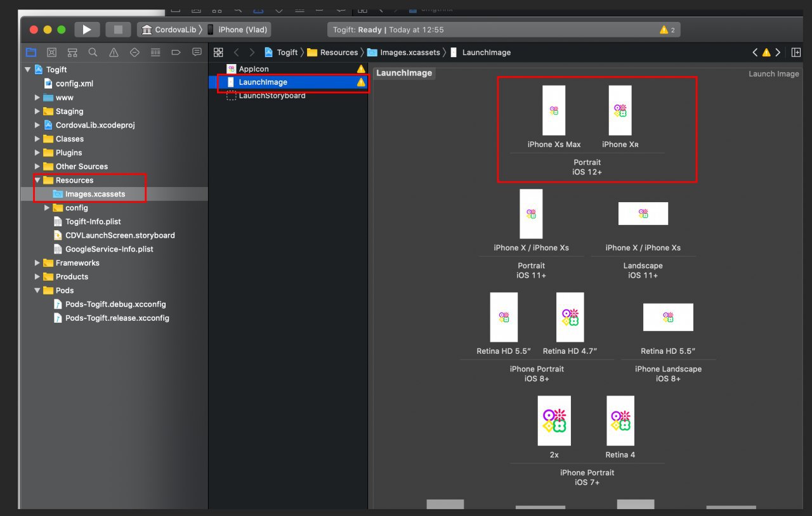Open the related items grid icon in the jump bar
Viewport: 812px width, 516px height.
218,53
